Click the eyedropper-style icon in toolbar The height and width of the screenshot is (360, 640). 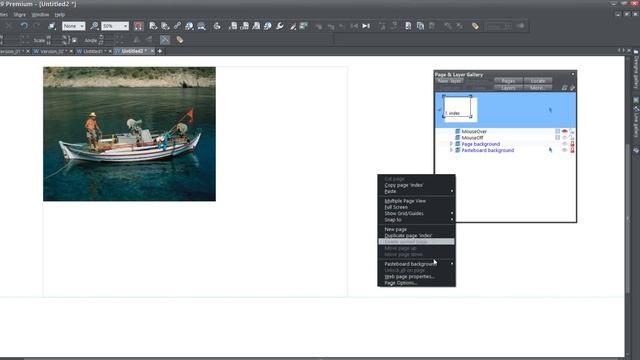coord(293,26)
